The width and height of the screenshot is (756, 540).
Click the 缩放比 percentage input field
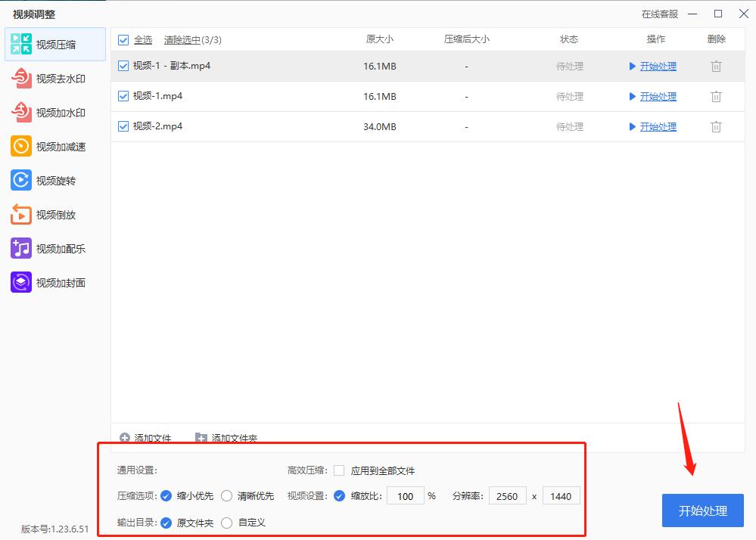pyautogui.click(x=406, y=495)
